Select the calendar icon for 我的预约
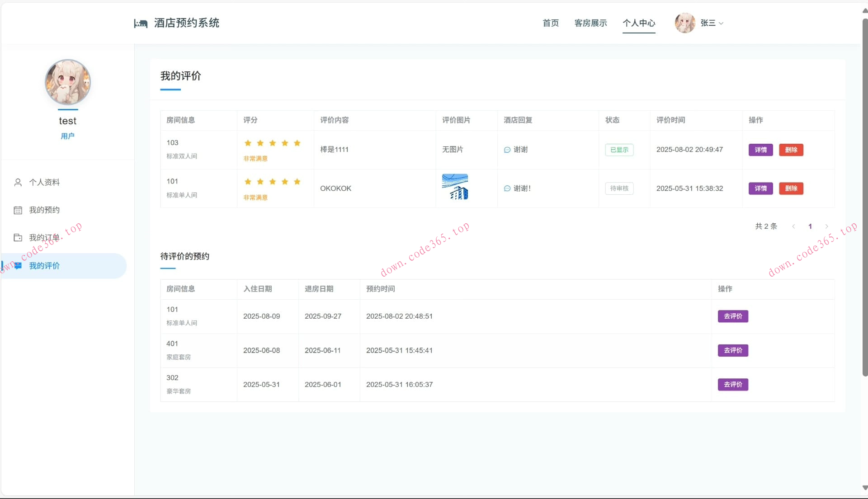The width and height of the screenshot is (868, 499). pos(18,210)
